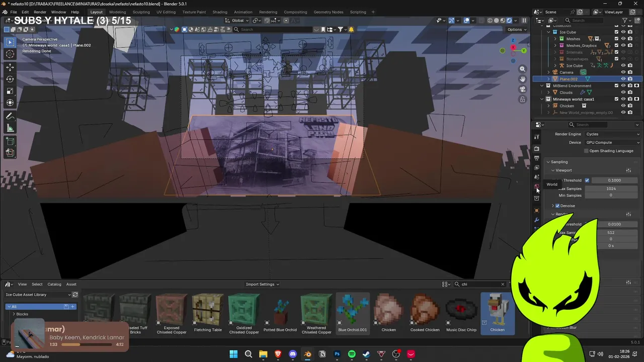Open the Output properties tab

pyautogui.click(x=537, y=158)
